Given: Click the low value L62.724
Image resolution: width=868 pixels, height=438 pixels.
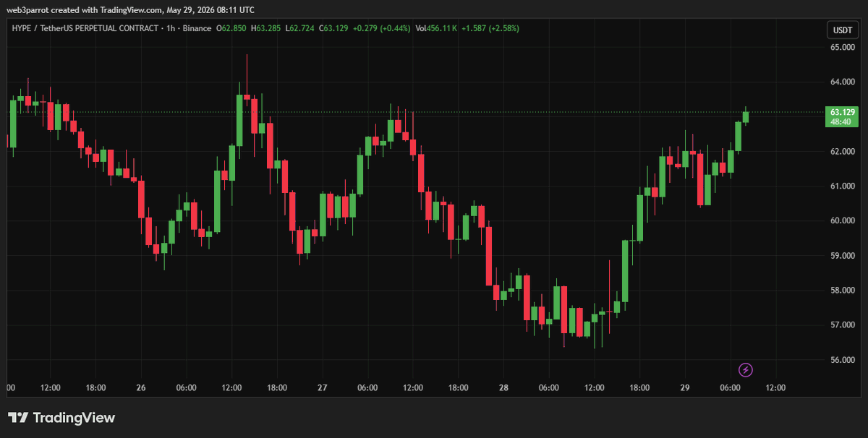Looking at the screenshot, I should (299, 28).
